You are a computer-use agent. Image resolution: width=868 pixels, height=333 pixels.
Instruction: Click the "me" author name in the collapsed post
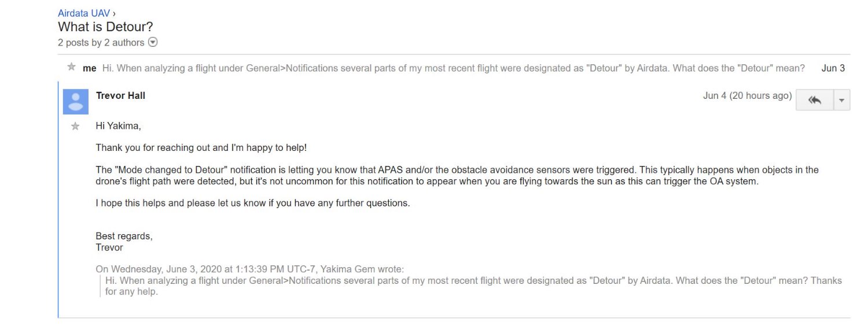(x=90, y=68)
